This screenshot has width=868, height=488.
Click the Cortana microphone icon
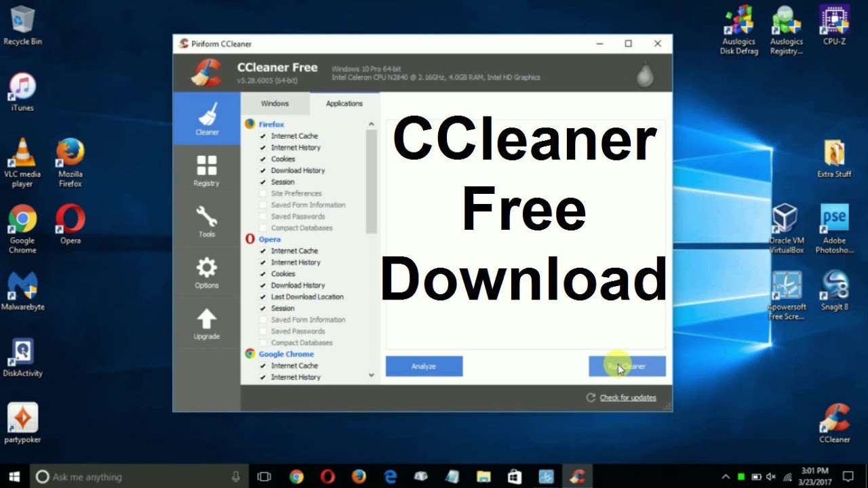[235, 476]
